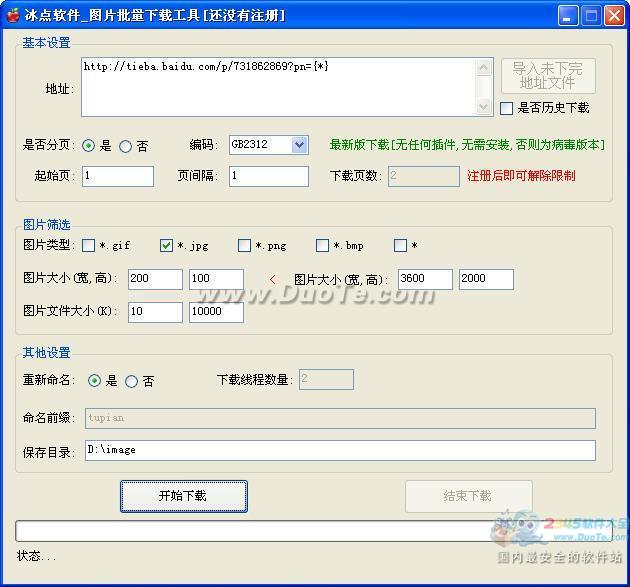Click the 其他设置 group label
This screenshot has width=630, height=587.
click(x=46, y=353)
